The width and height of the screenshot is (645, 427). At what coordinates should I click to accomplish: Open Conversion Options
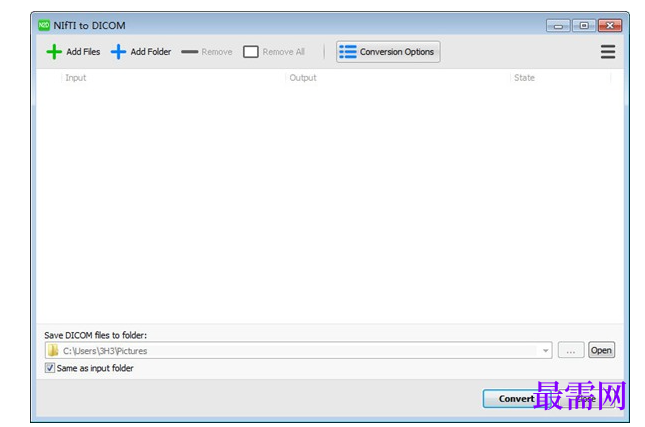[388, 52]
